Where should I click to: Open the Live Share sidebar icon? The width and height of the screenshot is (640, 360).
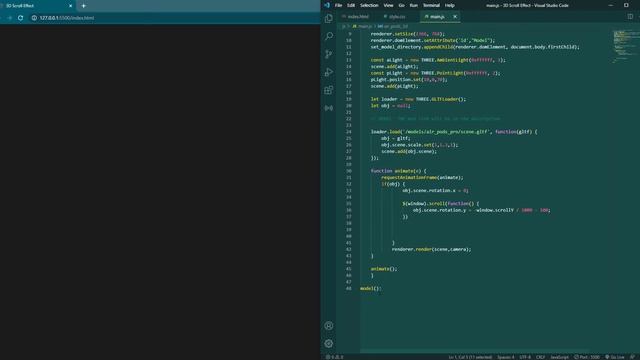(x=329, y=108)
